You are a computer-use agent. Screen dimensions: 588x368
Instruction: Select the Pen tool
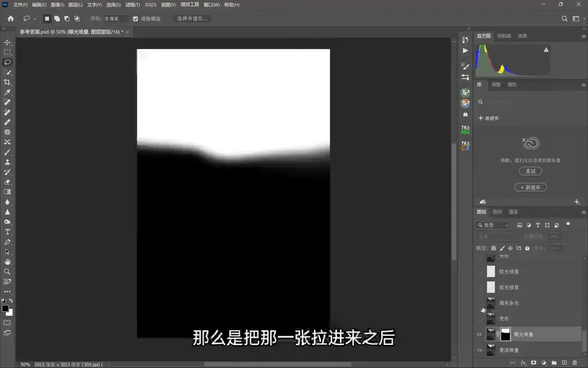(7, 242)
